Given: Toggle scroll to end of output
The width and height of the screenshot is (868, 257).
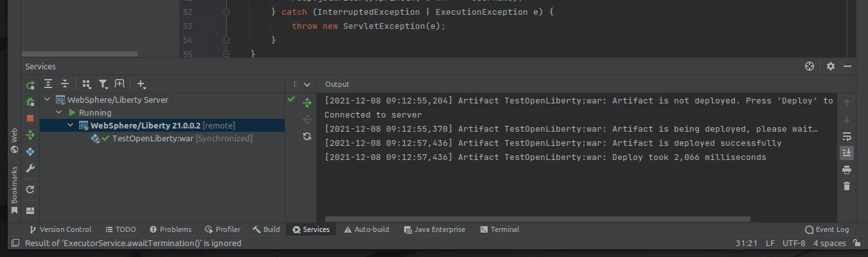Looking at the screenshot, I should click(846, 153).
